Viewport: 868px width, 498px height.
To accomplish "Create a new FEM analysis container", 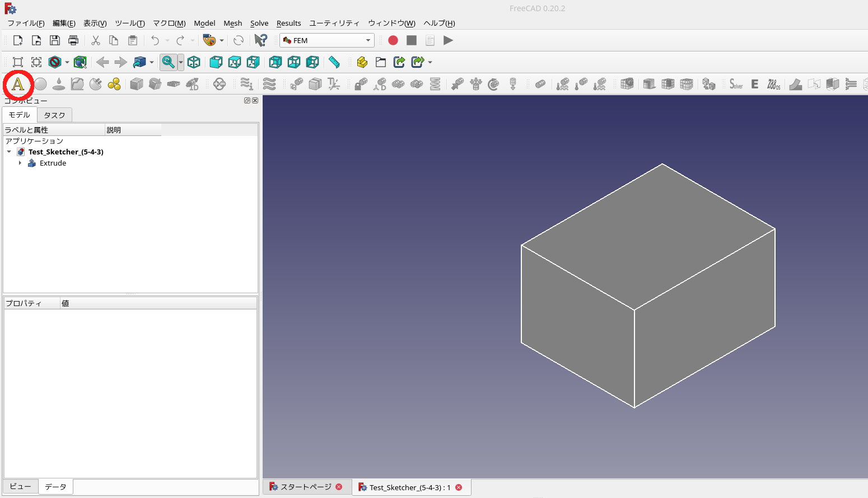I will 18,84.
